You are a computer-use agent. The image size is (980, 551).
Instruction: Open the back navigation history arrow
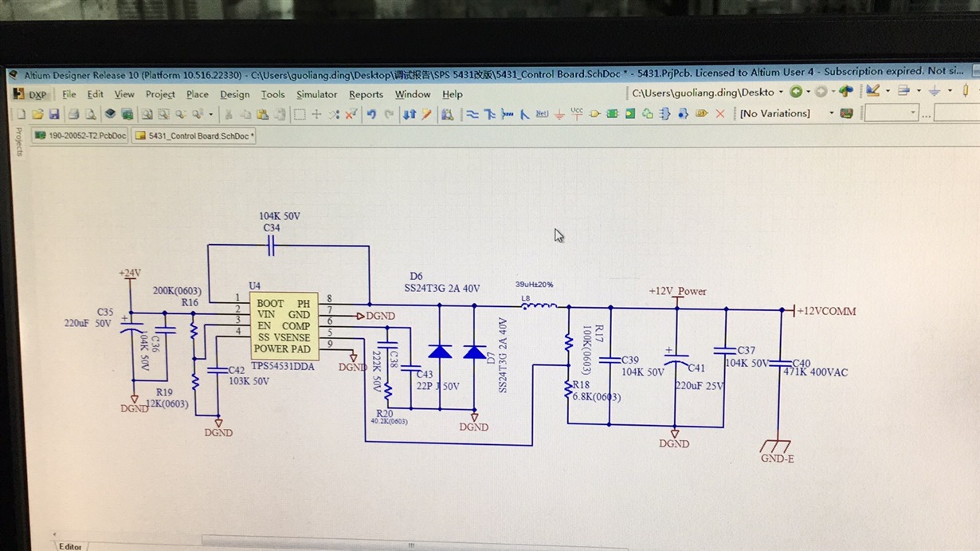808,92
